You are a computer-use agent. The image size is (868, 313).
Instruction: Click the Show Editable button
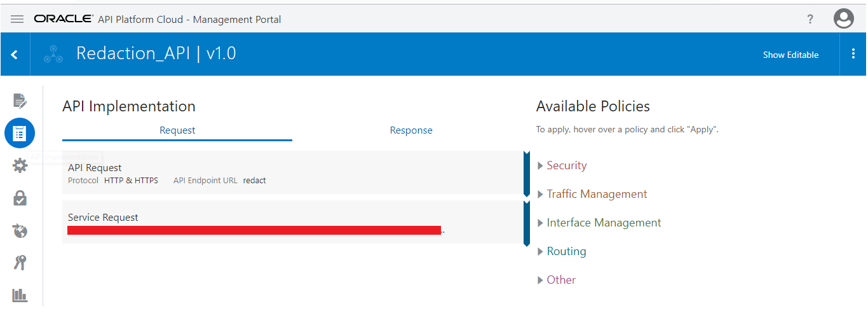(x=790, y=55)
